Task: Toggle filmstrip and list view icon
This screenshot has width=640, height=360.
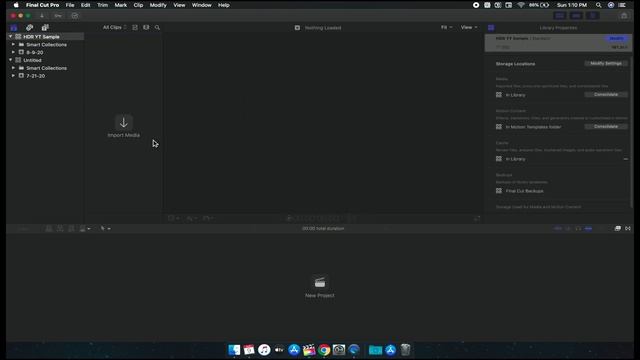Action: coord(135,27)
